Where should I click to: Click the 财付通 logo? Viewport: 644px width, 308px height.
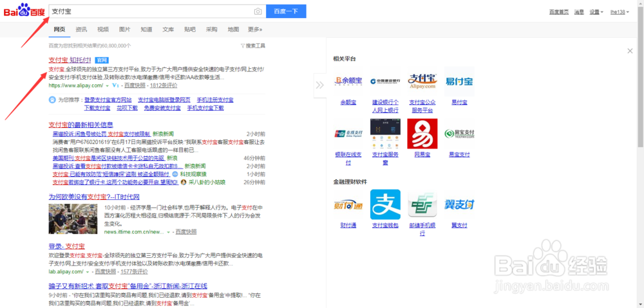click(x=348, y=204)
